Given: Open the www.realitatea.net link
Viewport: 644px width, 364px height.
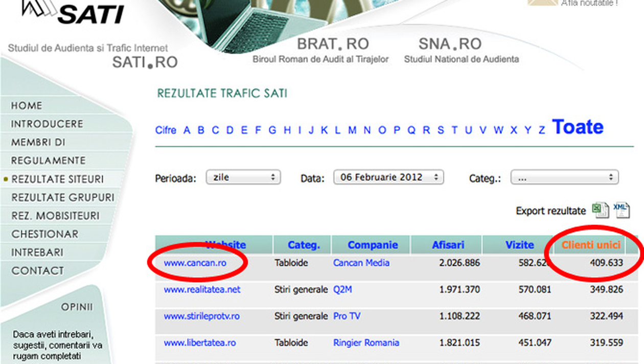Looking at the screenshot, I should (x=202, y=289).
